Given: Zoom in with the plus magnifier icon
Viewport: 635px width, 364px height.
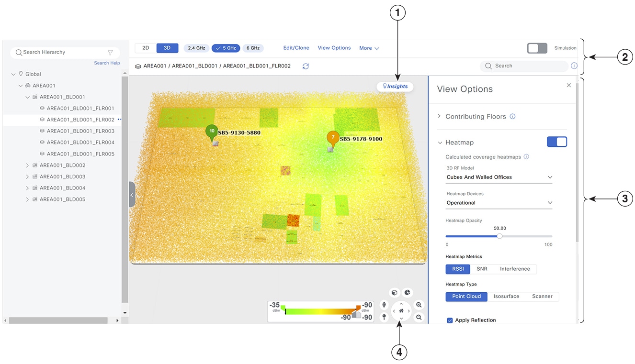Looking at the screenshot, I should [x=419, y=305].
